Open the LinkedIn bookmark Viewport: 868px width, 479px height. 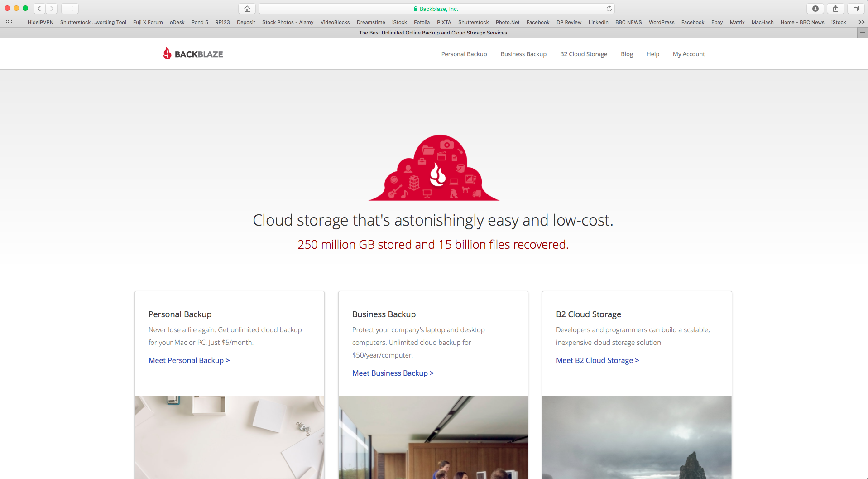(x=598, y=22)
